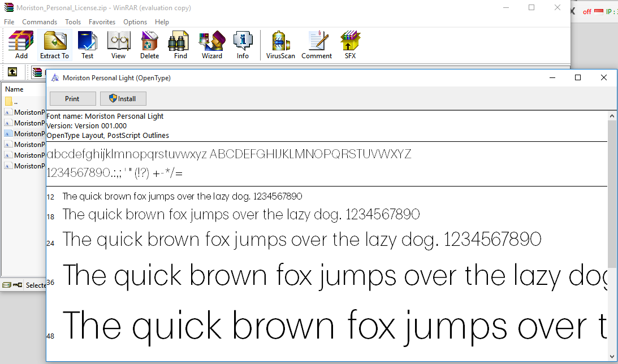Open the Commands menu

pyautogui.click(x=40, y=22)
